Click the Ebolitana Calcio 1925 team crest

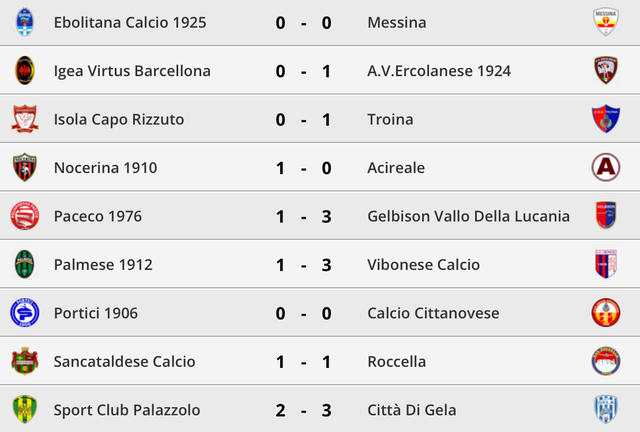point(24,22)
